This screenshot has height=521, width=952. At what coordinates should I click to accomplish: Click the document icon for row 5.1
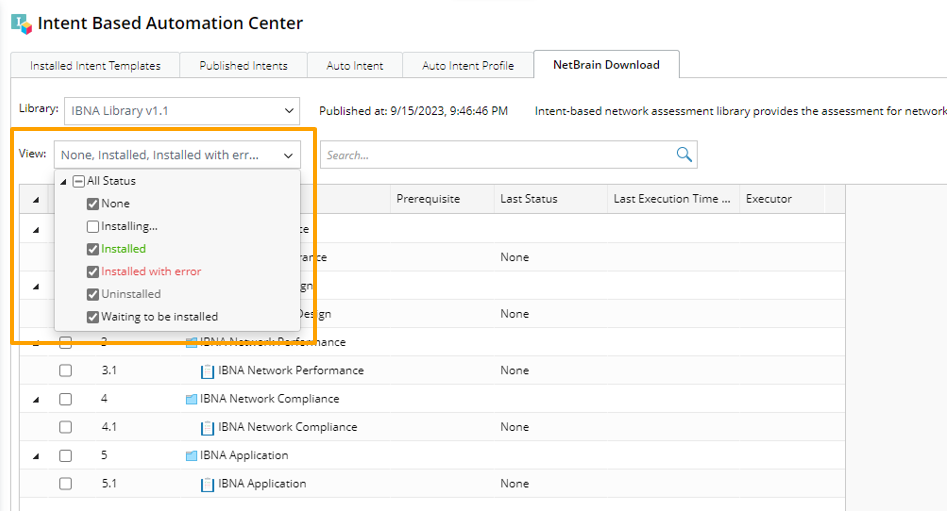[208, 484]
